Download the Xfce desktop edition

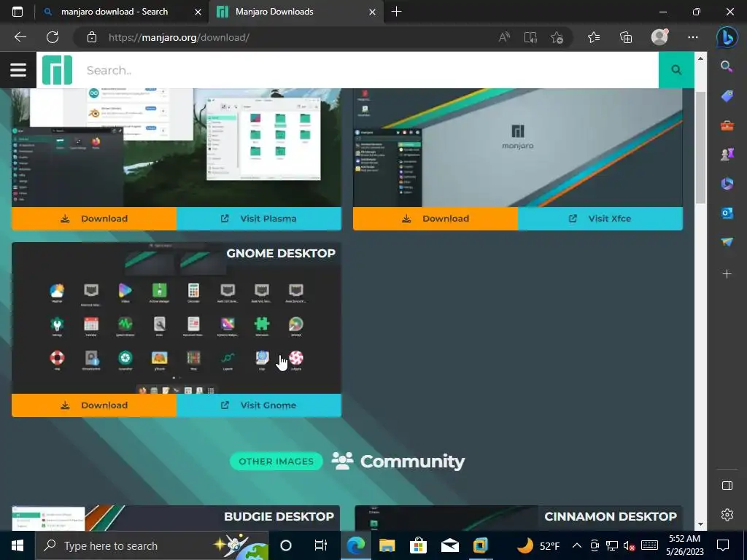[x=436, y=219]
